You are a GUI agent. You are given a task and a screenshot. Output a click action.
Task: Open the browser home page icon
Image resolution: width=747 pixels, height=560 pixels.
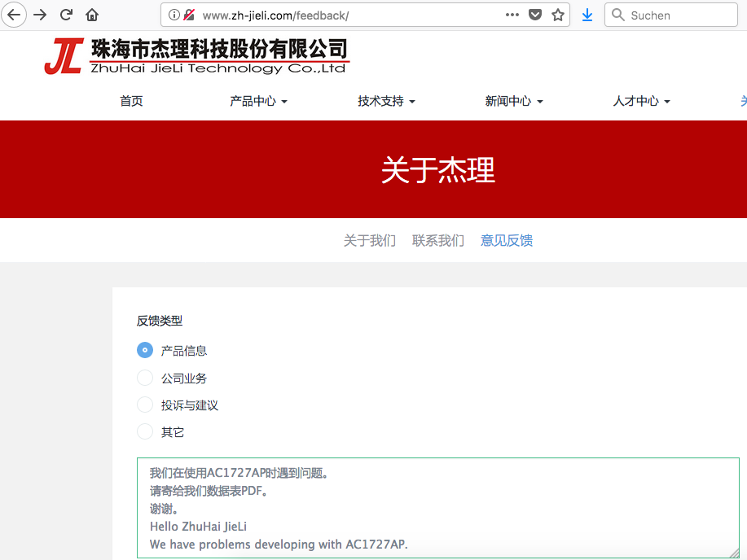(92, 15)
